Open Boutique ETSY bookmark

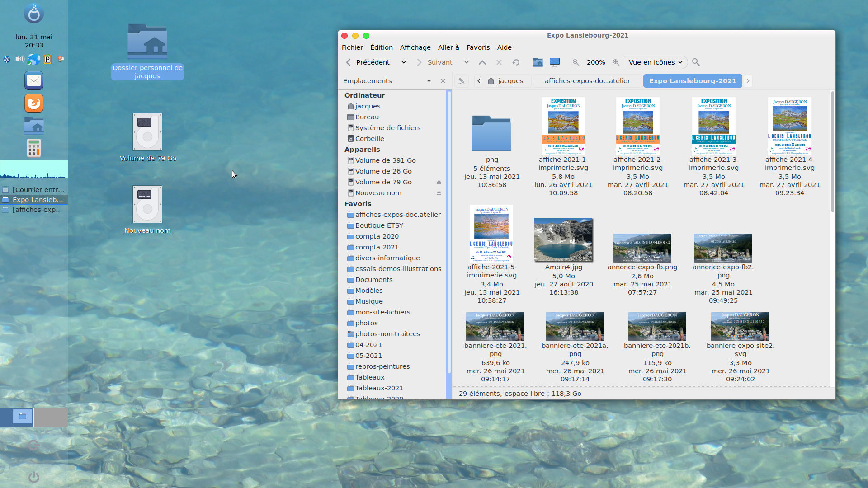[379, 225]
